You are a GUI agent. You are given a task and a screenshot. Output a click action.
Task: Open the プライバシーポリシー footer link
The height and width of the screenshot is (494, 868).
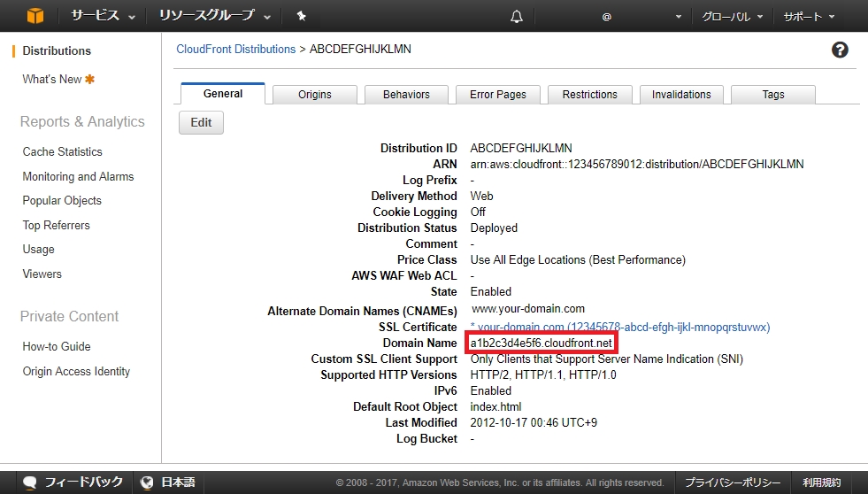point(733,482)
